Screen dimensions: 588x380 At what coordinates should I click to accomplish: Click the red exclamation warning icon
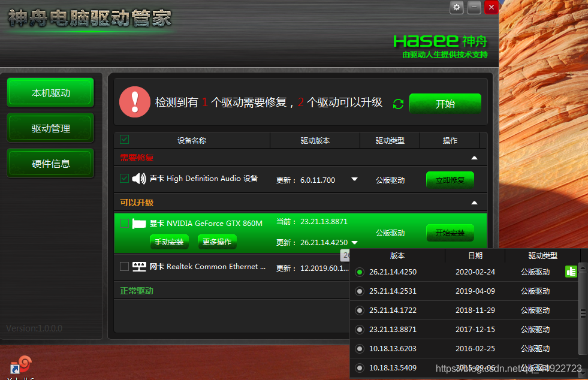click(x=135, y=102)
